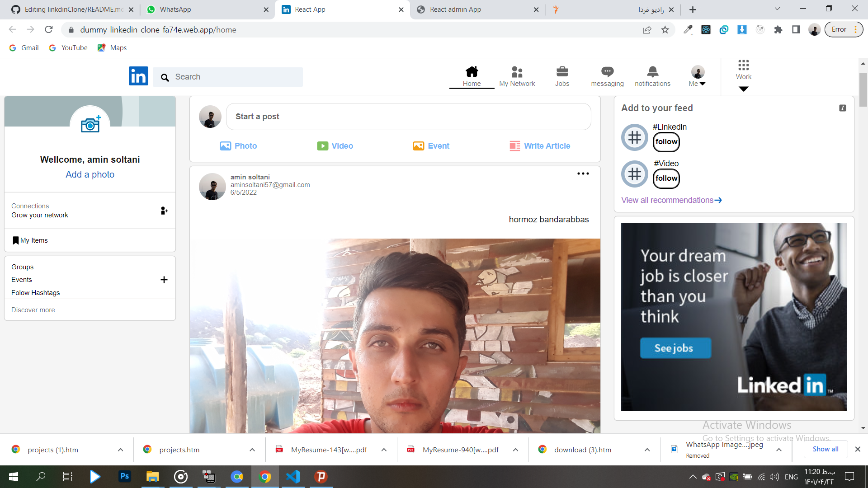Image resolution: width=868 pixels, height=488 pixels.
Task: Expand the Events plus sign
Action: point(164,280)
